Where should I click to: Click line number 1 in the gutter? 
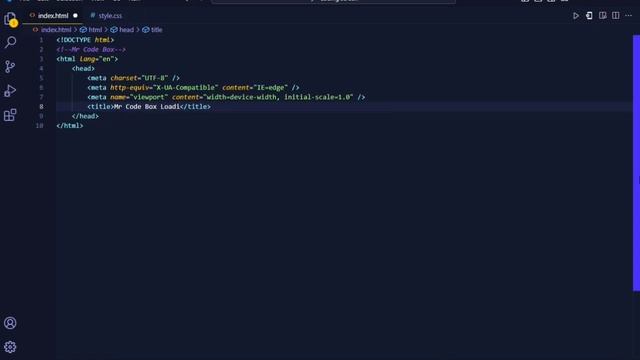tap(41, 40)
